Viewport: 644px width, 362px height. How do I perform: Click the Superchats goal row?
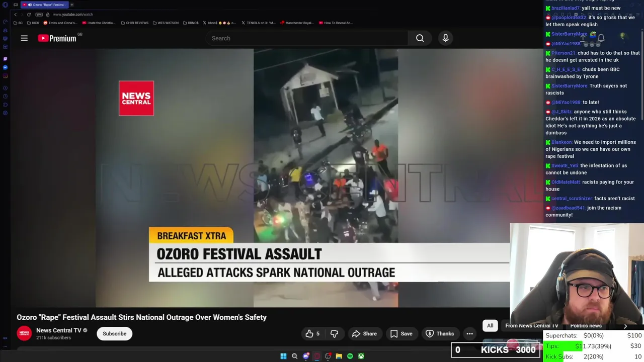pyautogui.click(x=594, y=335)
